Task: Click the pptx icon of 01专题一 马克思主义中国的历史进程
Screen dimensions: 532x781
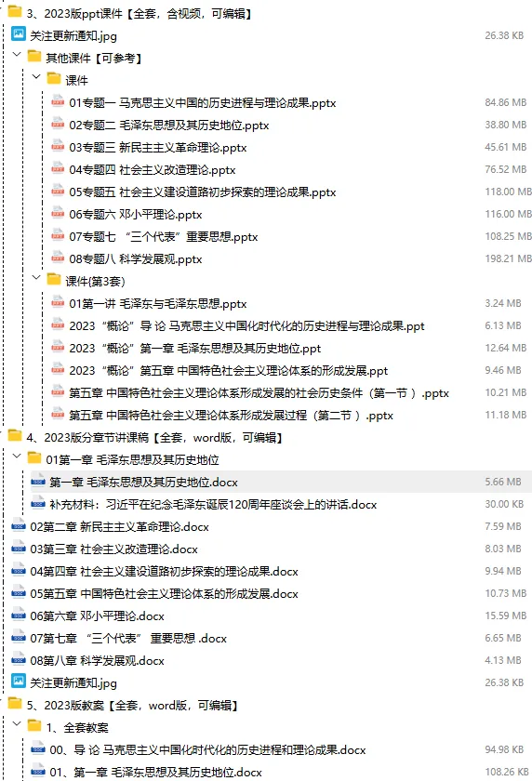Action: tap(58, 101)
